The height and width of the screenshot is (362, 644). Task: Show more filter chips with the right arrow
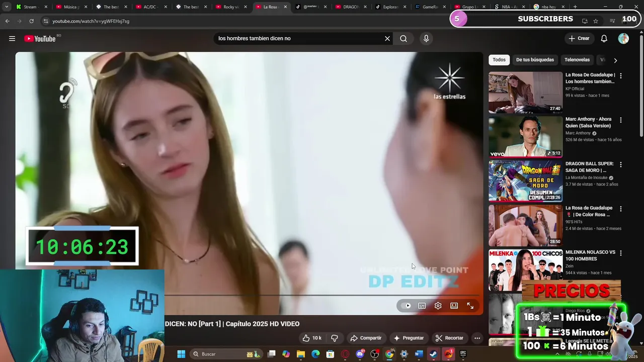coord(615,60)
